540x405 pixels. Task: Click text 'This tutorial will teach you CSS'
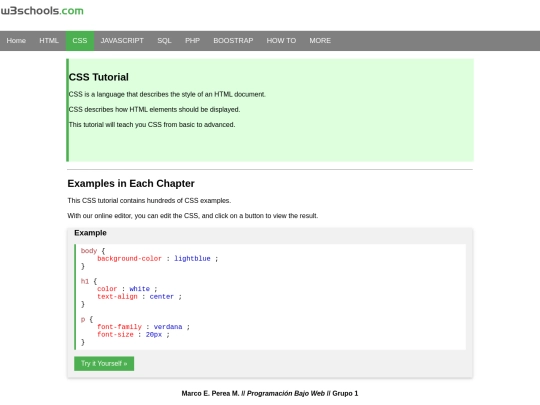pyautogui.click(x=115, y=125)
